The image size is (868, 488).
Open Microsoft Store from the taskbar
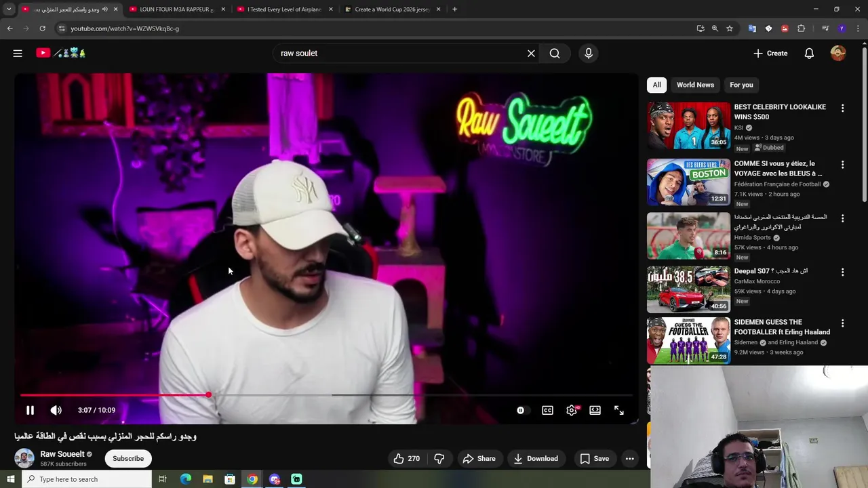(x=230, y=479)
